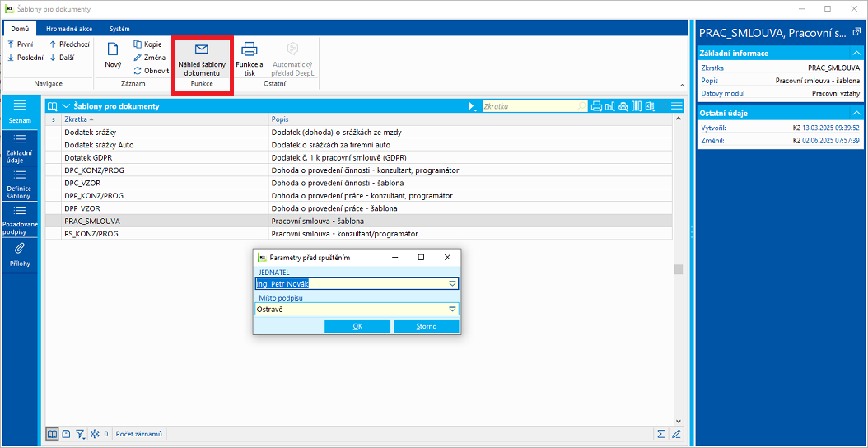Expand the JEDNATEL dropdown
The image size is (868, 448).
point(452,284)
